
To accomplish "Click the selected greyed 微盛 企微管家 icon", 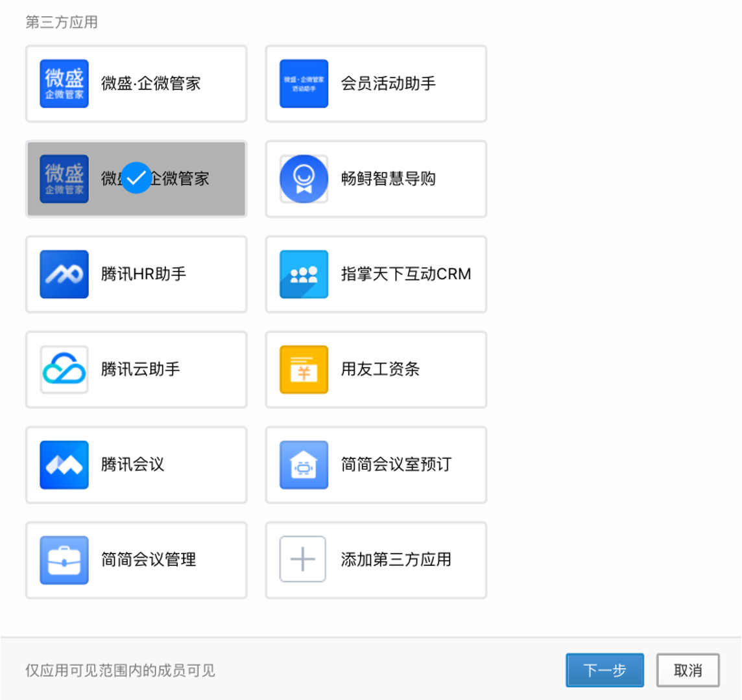I will 64,179.
